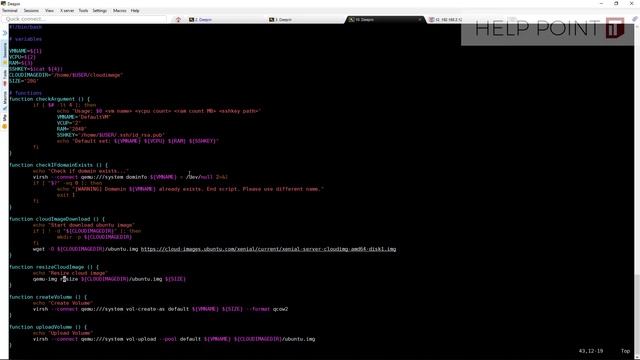The image size is (640, 360).
Task: Open the View menu
Action: [x=49, y=11]
